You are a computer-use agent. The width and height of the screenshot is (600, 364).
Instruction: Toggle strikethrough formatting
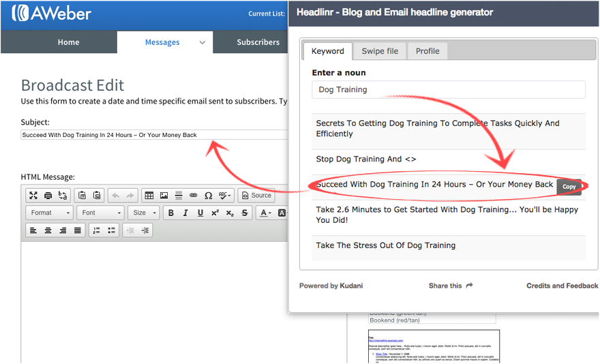coord(245,213)
